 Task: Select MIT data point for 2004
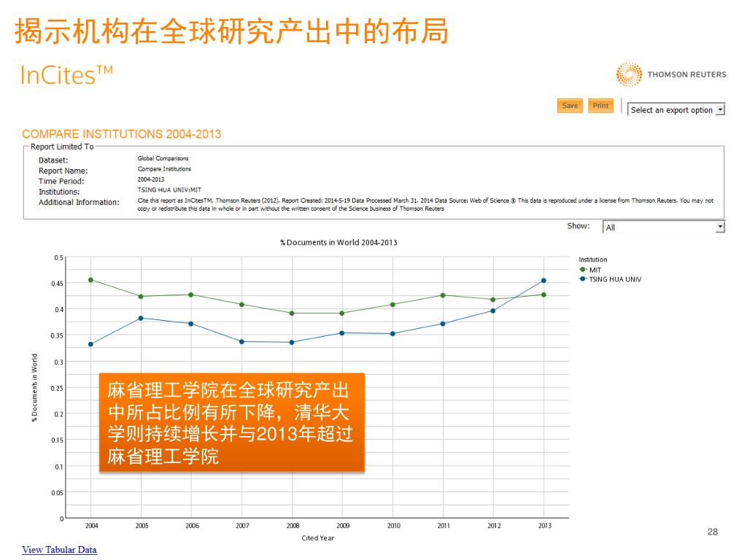[91, 280]
